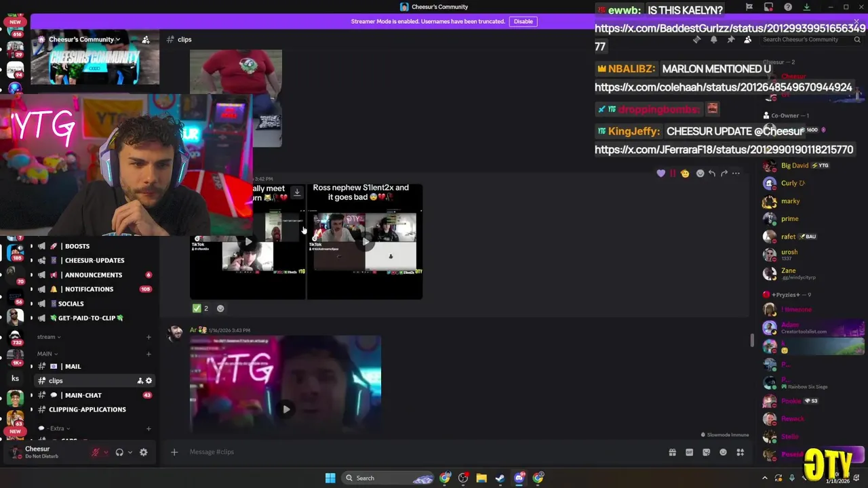Click the Windows taskbar Search box
This screenshot has height=488, width=868.
(389, 478)
